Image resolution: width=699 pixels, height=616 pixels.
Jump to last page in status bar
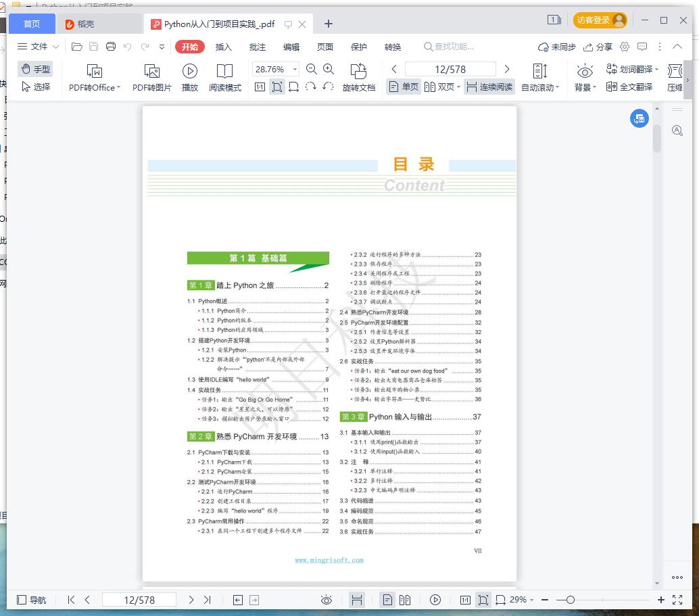coord(208,600)
